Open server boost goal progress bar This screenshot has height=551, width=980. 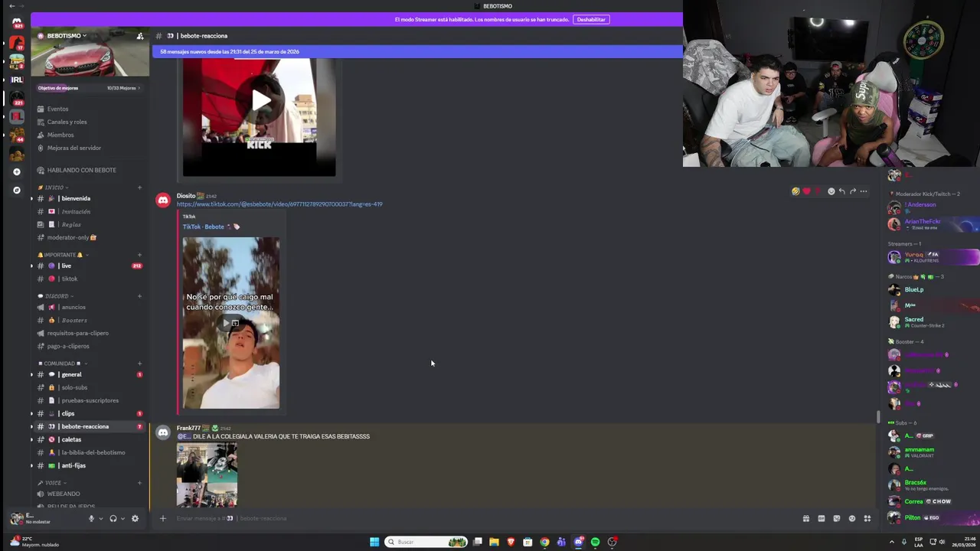click(x=90, y=88)
